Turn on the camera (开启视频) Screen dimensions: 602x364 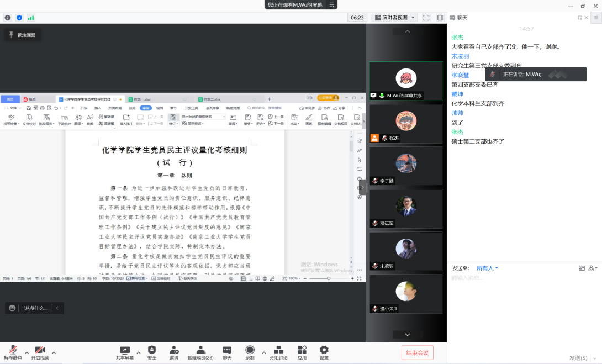click(x=40, y=351)
